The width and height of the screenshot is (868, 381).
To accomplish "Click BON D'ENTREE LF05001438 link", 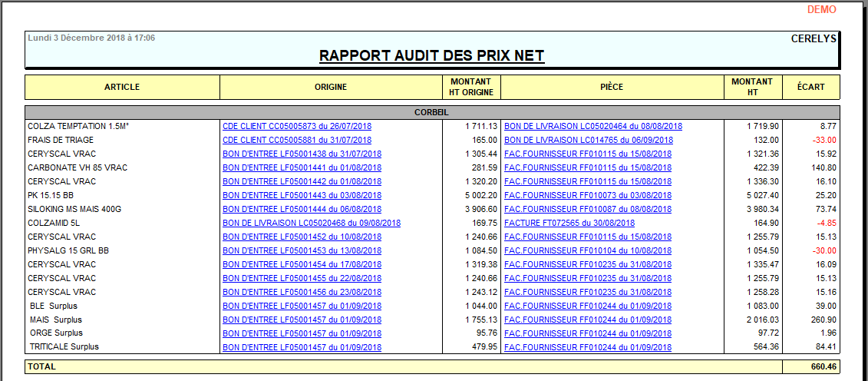I will click(302, 154).
